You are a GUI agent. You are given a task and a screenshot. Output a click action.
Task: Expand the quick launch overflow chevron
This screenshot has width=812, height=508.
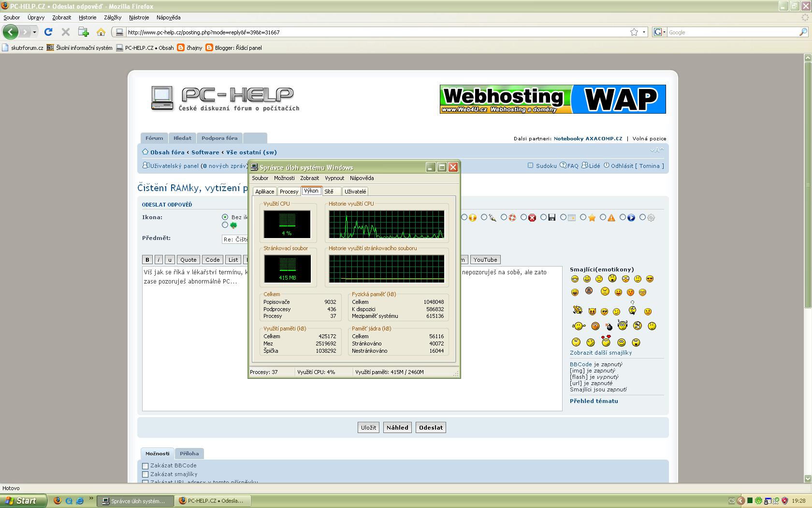(91, 498)
